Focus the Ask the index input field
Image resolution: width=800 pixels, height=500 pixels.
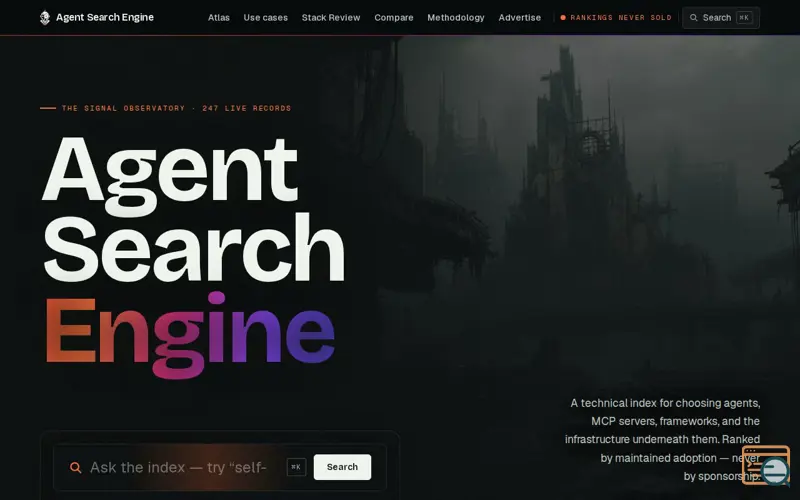[x=178, y=467]
